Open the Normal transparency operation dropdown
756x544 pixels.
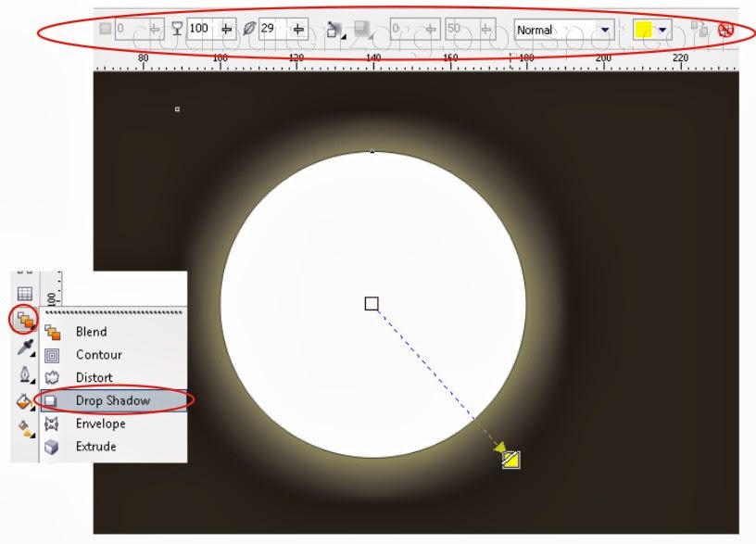point(603,29)
